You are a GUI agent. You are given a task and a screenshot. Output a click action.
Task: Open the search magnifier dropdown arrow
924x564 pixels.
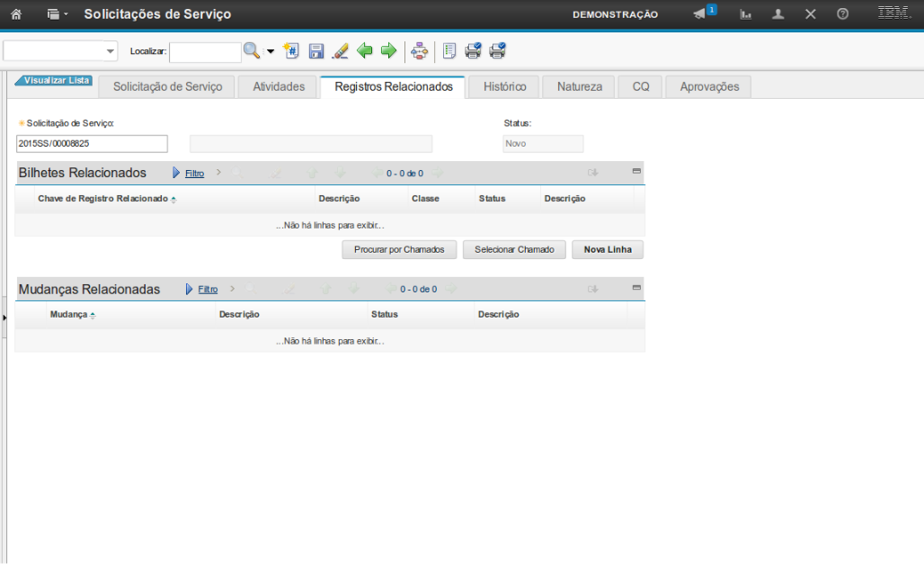[x=271, y=51]
